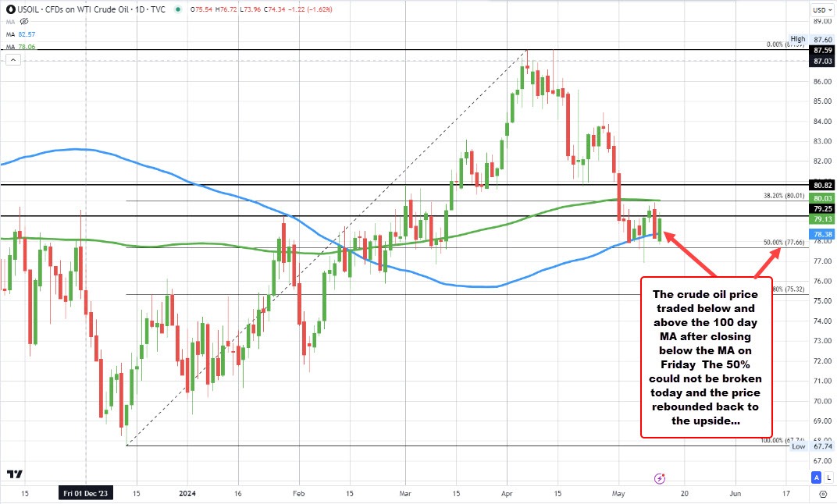The height and width of the screenshot is (504, 837).
Task: Click the blue 78.38 MA price label
Action: click(823, 234)
